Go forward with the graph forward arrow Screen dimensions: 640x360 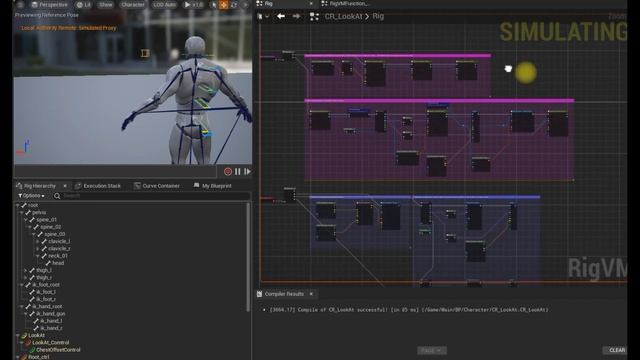point(296,16)
